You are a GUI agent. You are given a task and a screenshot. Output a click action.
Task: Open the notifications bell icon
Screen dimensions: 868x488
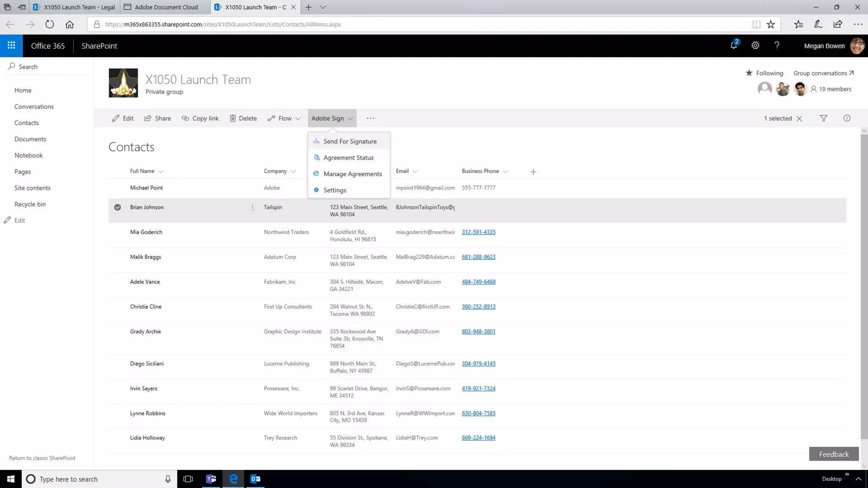[x=734, y=45]
